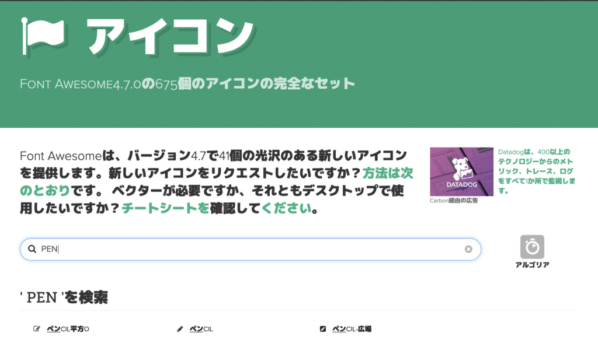
Task: Open the Datadog ad text link
Action: [x=536, y=171]
